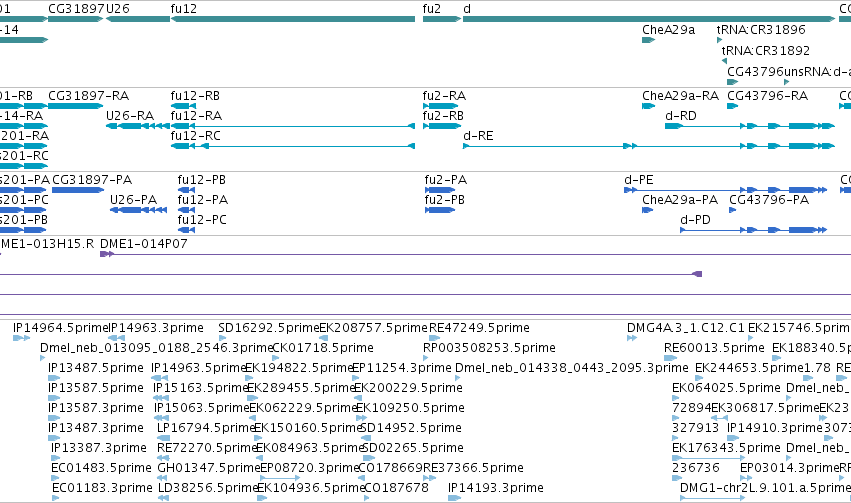851x503 pixels.
Task: Select the SD14952.5prime EST marker
Action: pyautogui.click(x=366, y=438)
